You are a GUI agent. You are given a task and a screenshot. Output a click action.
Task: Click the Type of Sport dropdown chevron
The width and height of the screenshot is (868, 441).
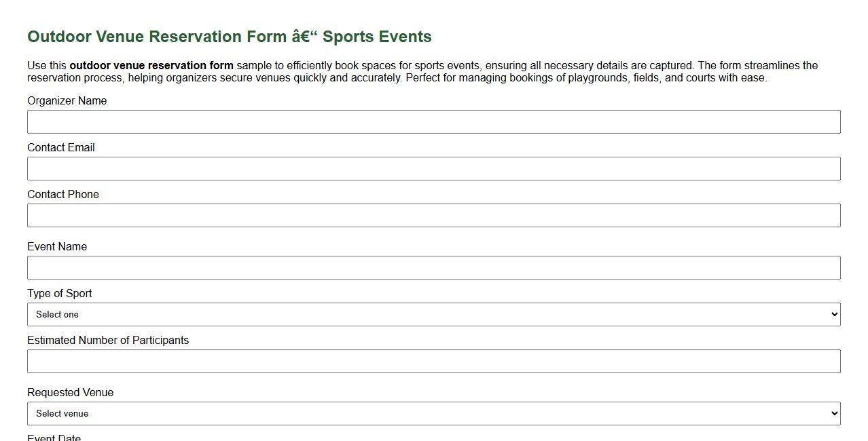pyautogui.click(x=834, y=314)
